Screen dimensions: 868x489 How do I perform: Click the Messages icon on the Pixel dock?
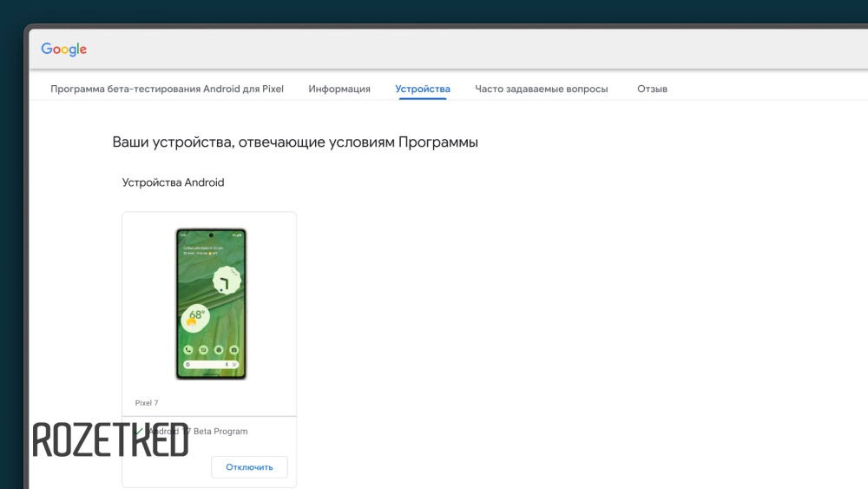click(203, 349)
